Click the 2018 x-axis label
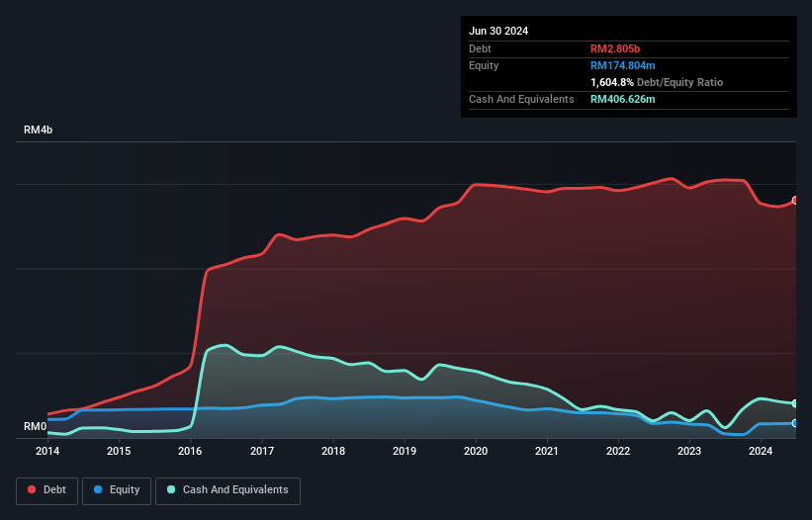 pos(333,451)
